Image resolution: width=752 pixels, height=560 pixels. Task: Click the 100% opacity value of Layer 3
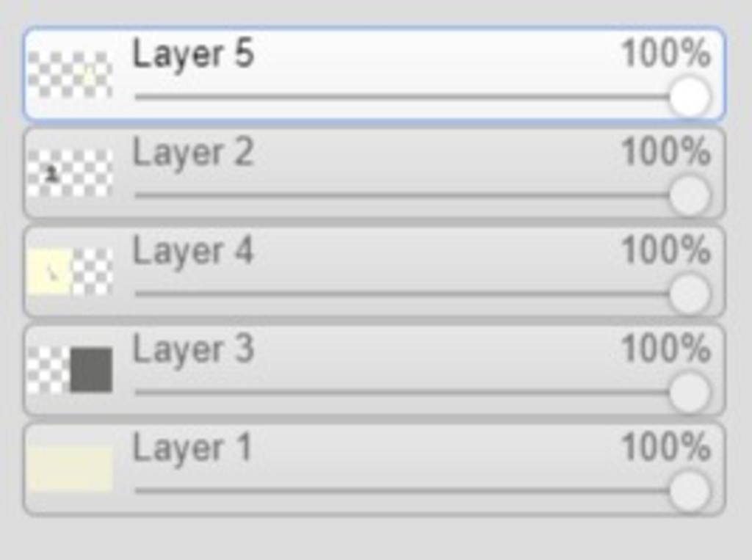coord(665,349)
